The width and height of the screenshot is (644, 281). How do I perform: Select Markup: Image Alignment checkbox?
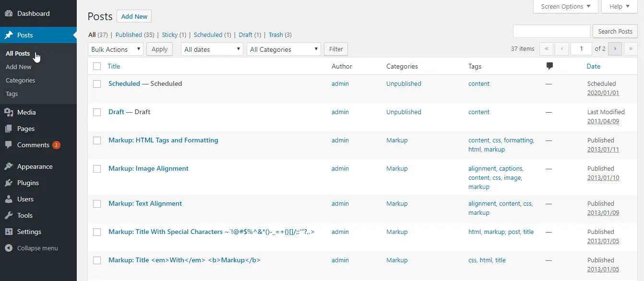coord(97,168)
